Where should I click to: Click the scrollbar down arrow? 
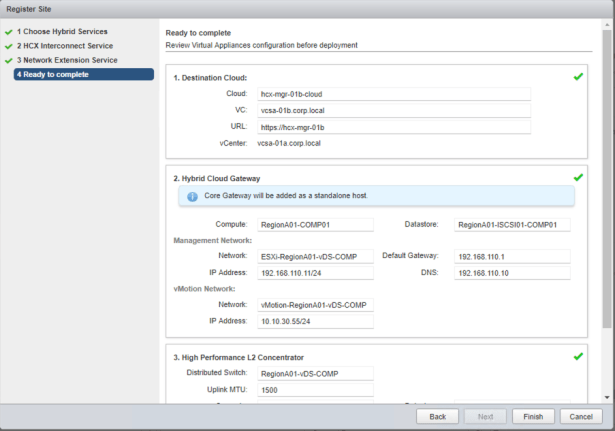[607, 397]
